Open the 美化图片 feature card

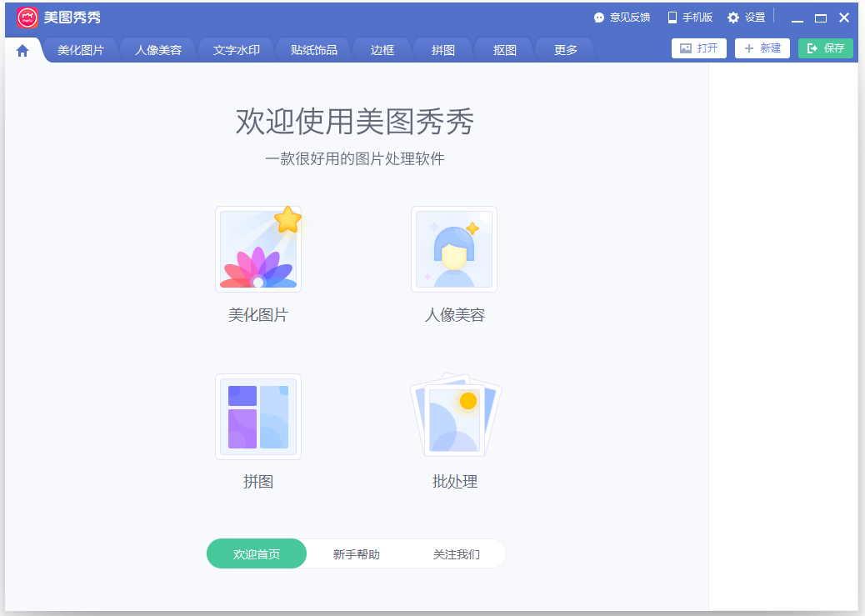pyautogui.click(x=257, y=250)
